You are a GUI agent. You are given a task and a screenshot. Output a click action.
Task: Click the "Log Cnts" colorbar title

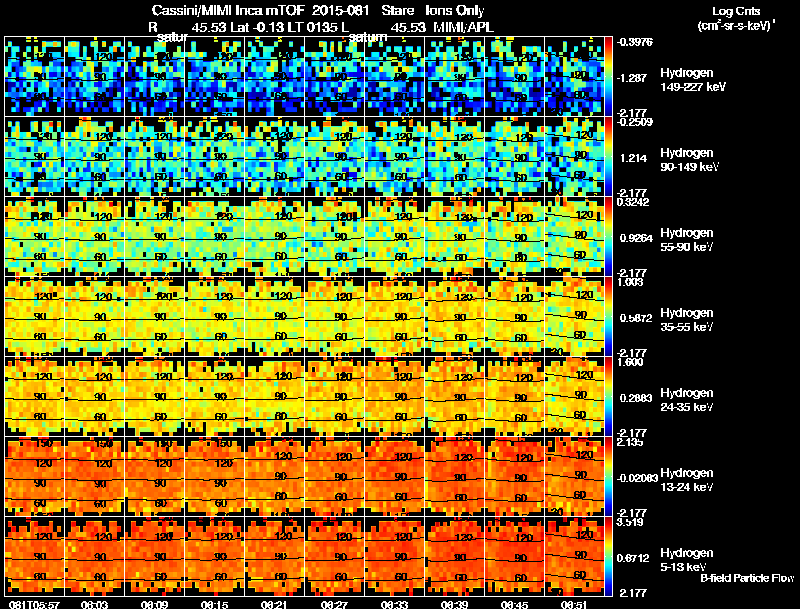tap(736, 11)
